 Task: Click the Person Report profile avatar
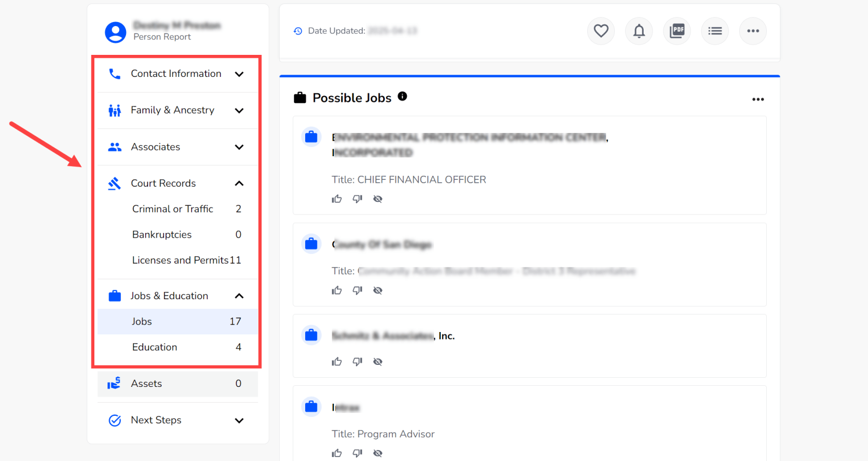coord(115,32)
